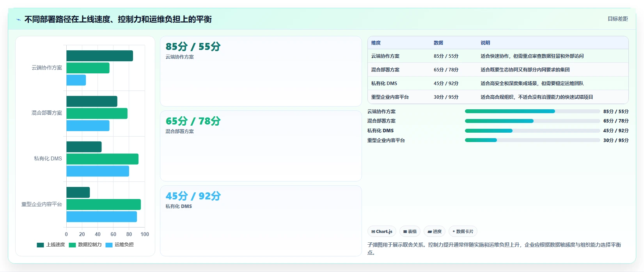Click the dark green 上线速度 bar for 混合部署方案
Image resolution: width=644 pixels, height=272 pixels.
[92, 101]
